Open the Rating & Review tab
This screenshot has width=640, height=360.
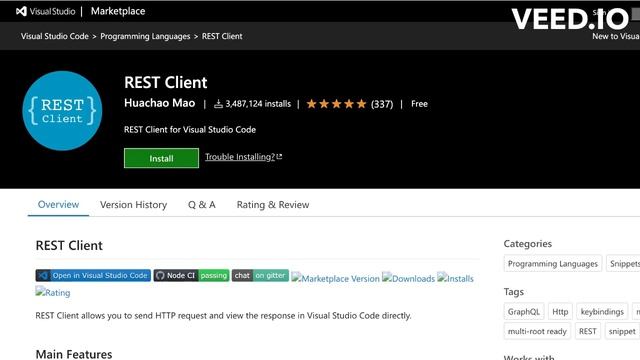(x=273, y=204)
